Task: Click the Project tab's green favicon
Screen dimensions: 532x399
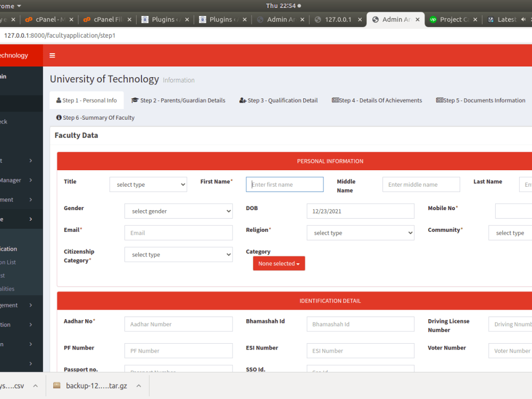Action: [433, 20]
